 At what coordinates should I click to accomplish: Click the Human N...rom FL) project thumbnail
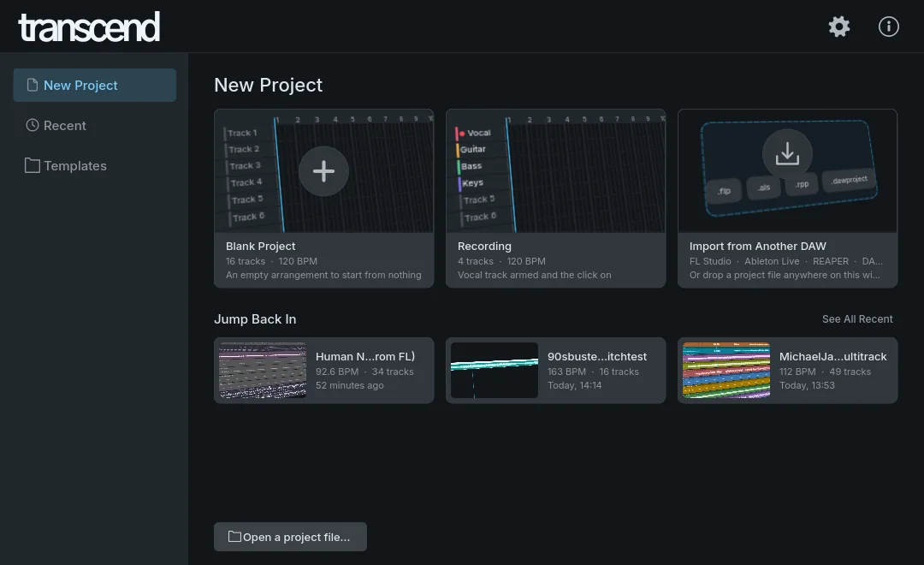(263, 371)
